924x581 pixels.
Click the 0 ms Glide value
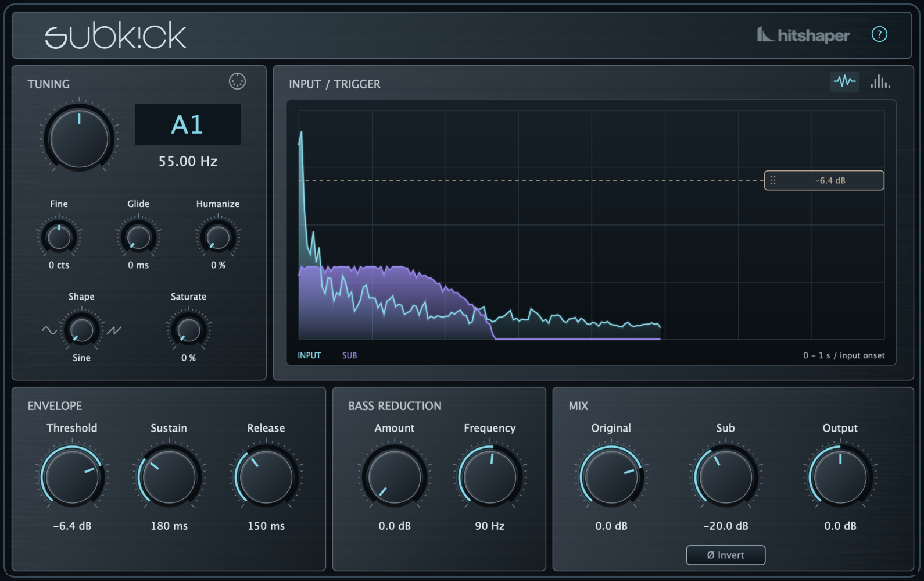click(x=138, y=265)
